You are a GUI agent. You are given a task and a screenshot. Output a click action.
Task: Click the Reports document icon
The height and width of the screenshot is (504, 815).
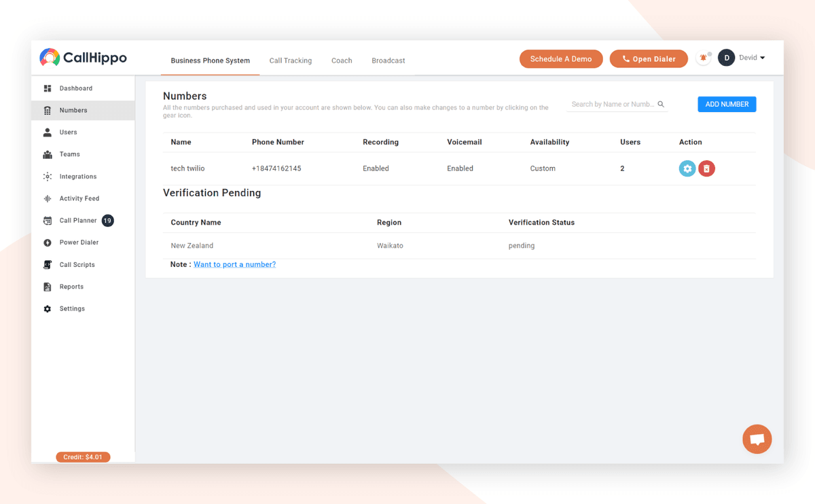[48, 287]
